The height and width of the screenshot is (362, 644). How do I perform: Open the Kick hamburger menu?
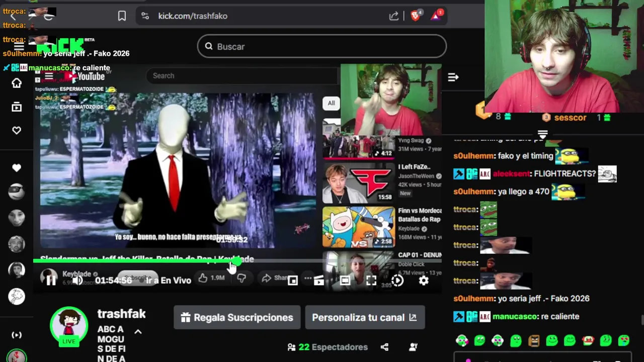19,47
